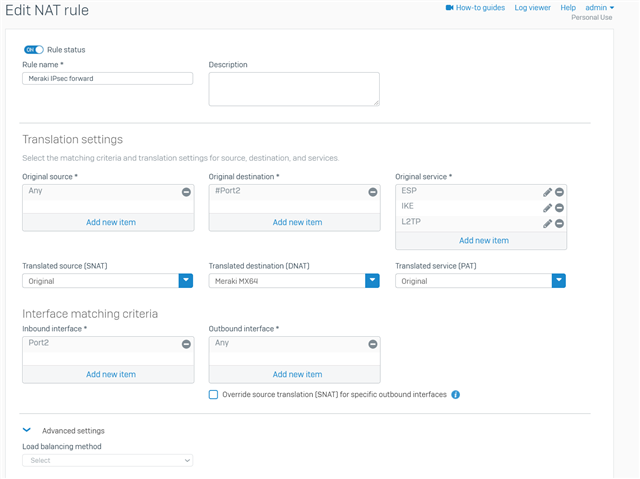The width and height of the screenshot is (640, 479).
Task: Open Translated source (SNAT) dropdown
Action: click(x=186, y=281)
